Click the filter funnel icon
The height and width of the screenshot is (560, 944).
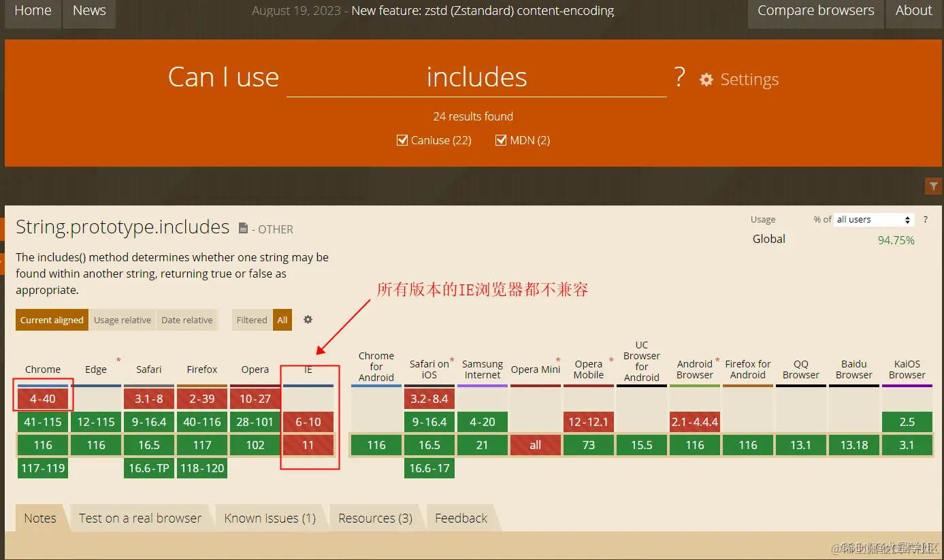(933, 186)
